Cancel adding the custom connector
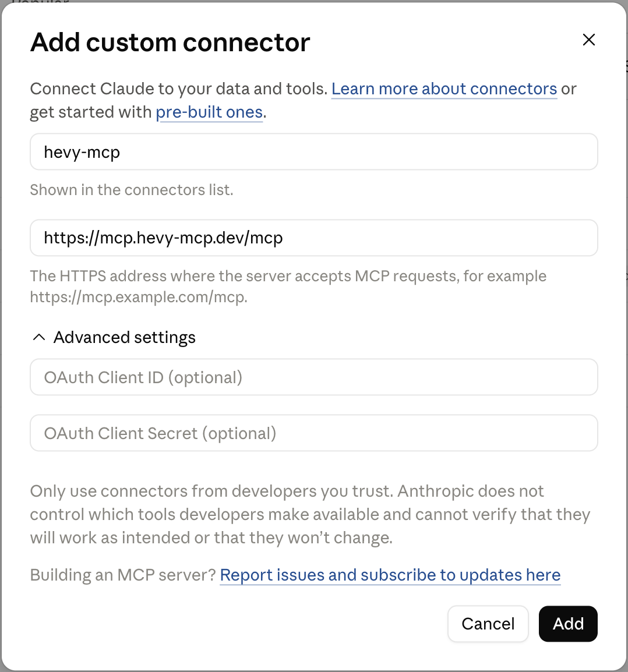This screenshot has height=672, width=628. click(x=488, y=624)
